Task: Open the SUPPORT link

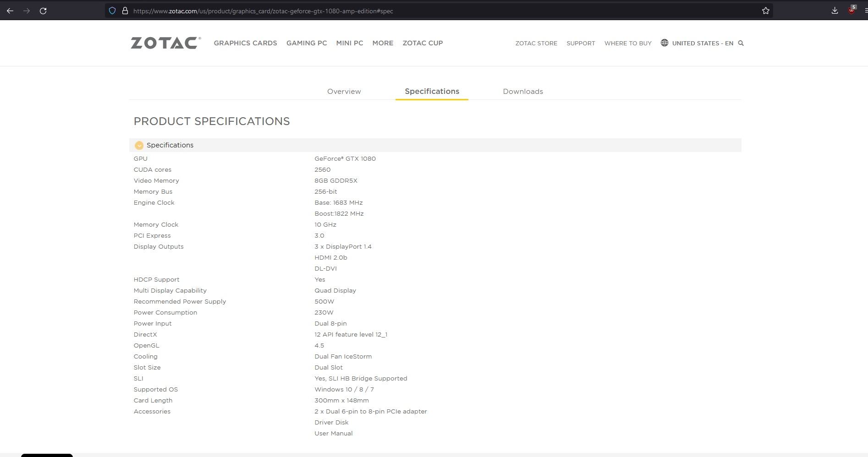Action: (581, 43)
